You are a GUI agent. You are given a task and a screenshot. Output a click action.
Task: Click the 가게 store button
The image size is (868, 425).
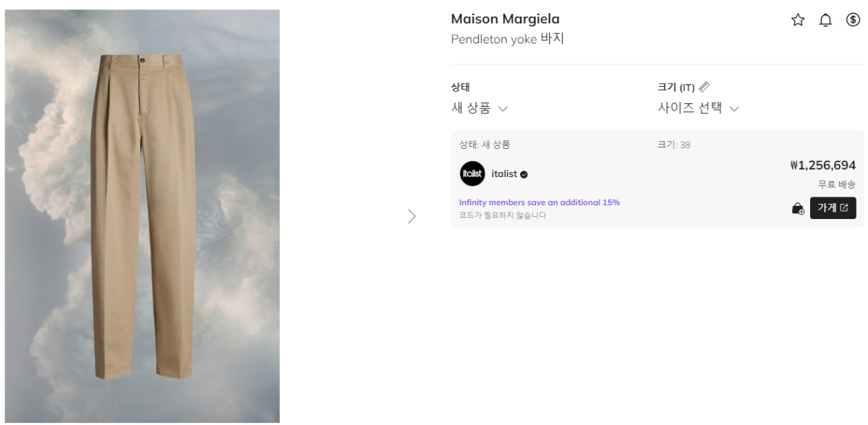click(x=833, y=207)
